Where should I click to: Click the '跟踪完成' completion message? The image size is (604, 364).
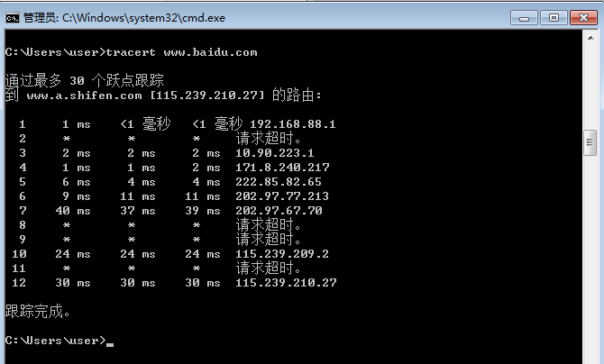click(x=37, y=312)
